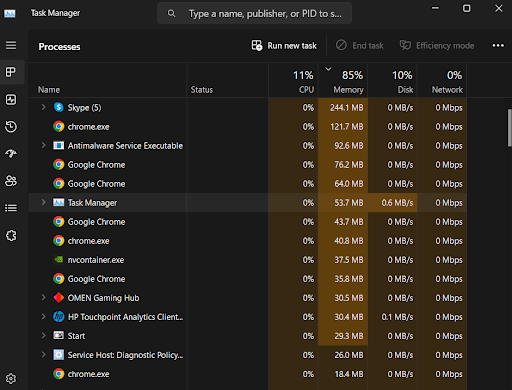
Task: Click the End task button
Action: tap(360, 45)
